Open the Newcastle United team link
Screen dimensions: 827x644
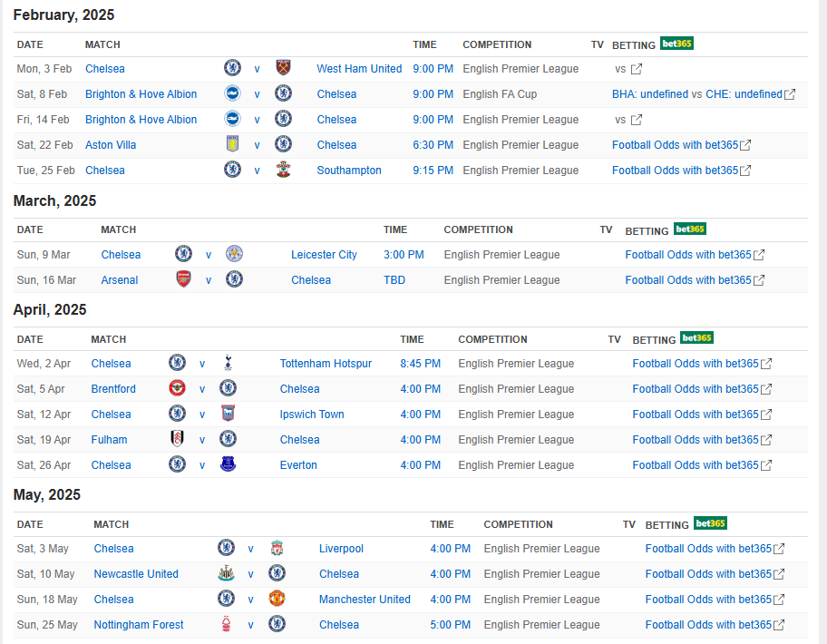[136, 574]
